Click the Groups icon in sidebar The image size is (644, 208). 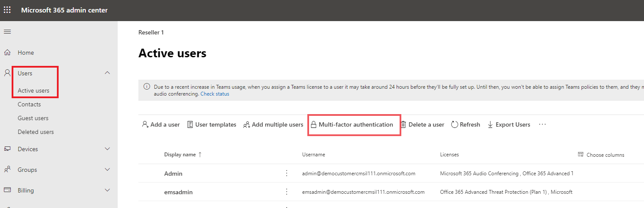pyautogui.click(x=7, y=170)
